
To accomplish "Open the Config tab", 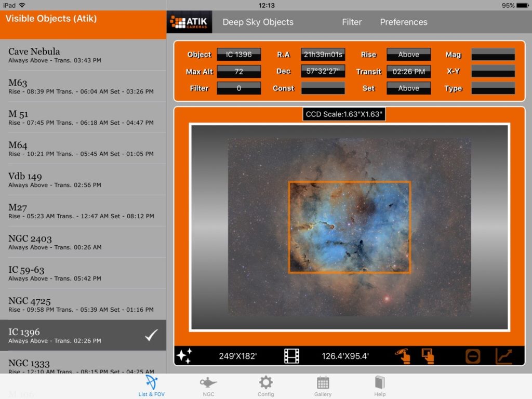I will point(265,386).
